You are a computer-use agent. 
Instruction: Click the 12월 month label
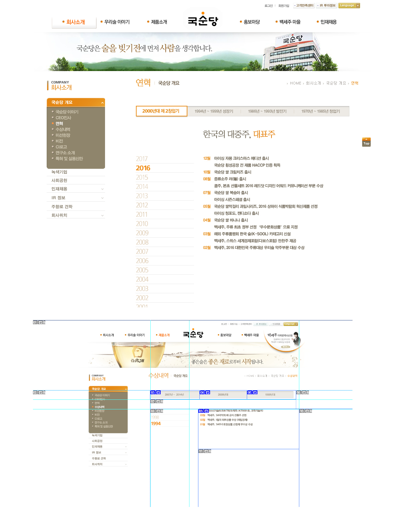(x=207, y=159)
